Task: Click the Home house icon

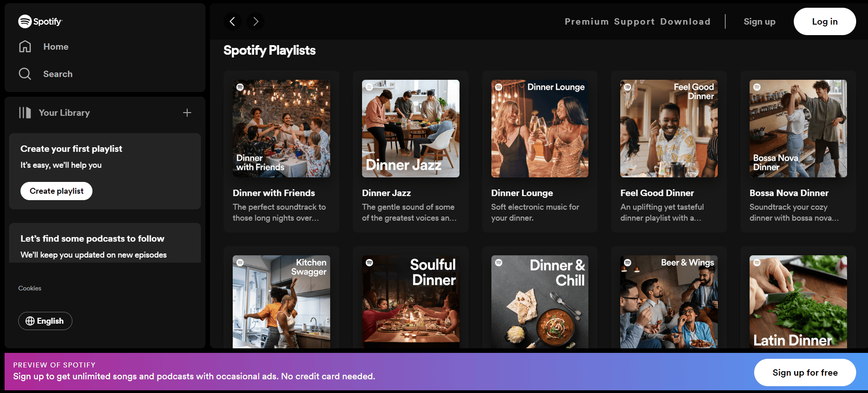Action: click(x=25, y=47)
